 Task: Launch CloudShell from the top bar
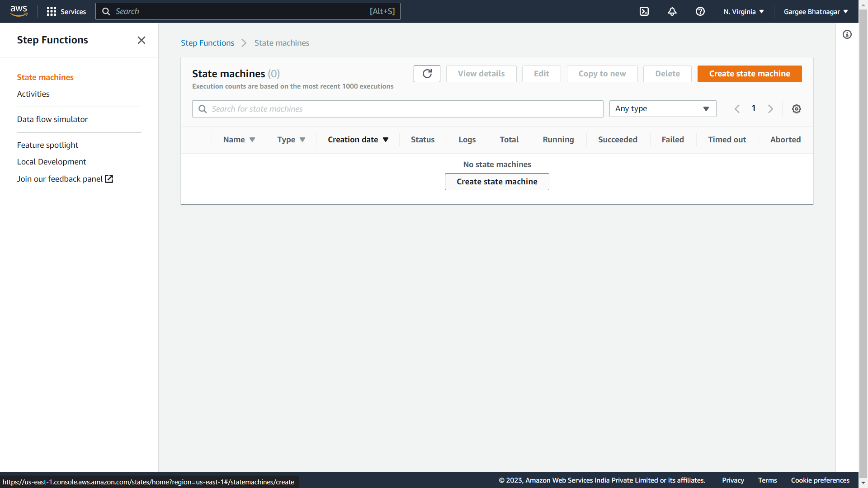tap(644, 11)
